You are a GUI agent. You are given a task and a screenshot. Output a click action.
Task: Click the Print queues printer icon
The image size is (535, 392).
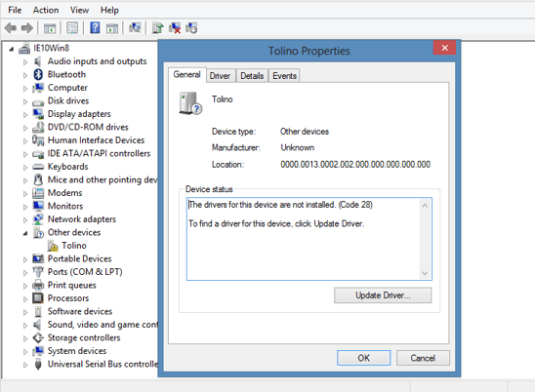(x=38, y=285)
